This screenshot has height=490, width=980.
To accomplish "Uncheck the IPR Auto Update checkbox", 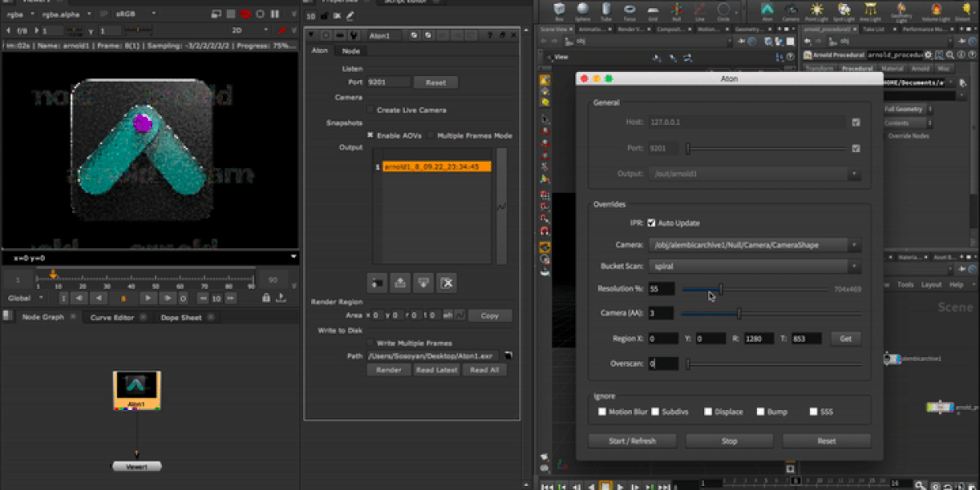I will (x=652, y=223).
